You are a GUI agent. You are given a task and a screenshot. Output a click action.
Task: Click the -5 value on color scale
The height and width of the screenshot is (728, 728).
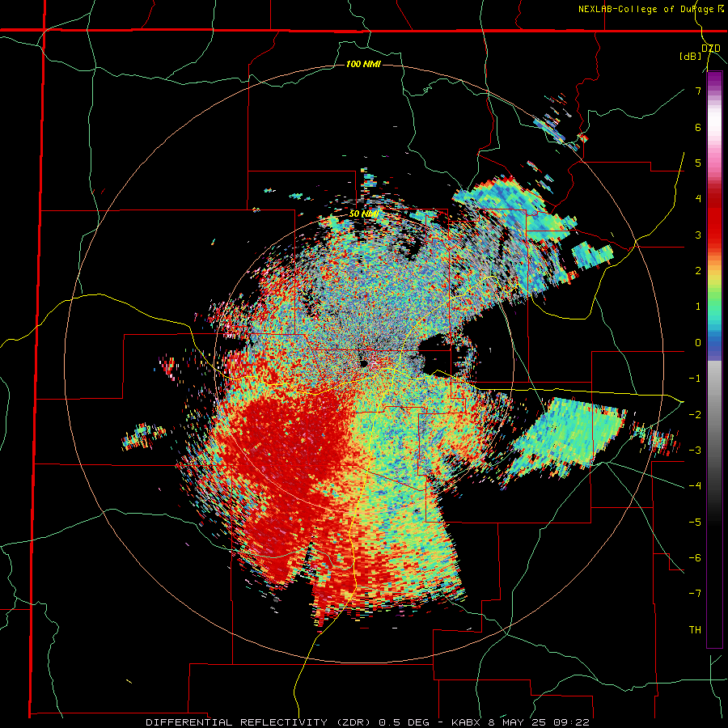tap(695, 522)
